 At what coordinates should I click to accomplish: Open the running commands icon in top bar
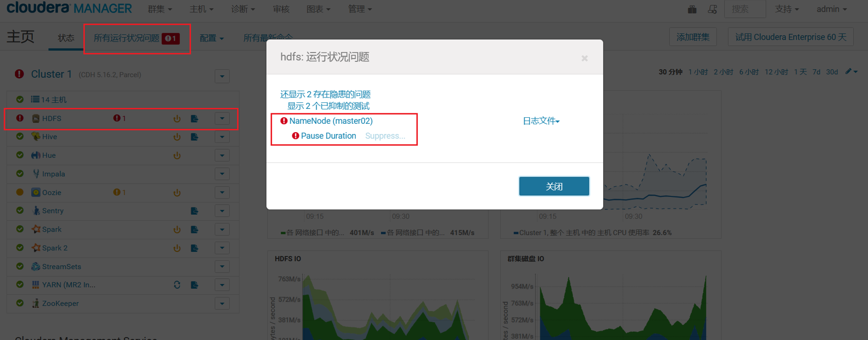coord(712,9)
